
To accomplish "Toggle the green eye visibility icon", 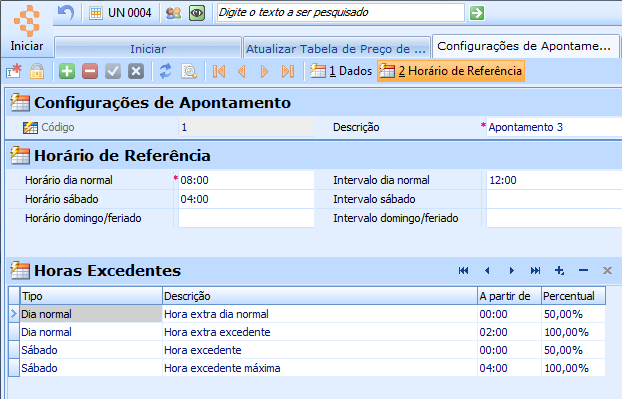I will coord(197,13).
